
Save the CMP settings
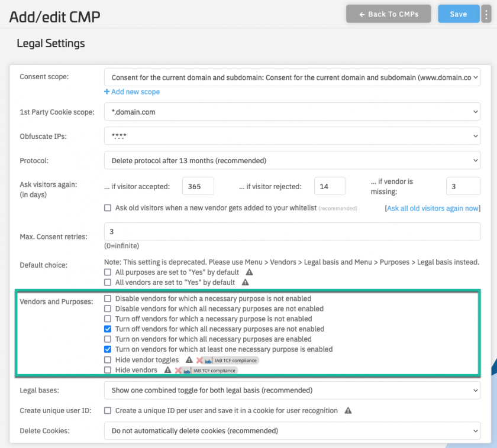[x=459, y=14]
